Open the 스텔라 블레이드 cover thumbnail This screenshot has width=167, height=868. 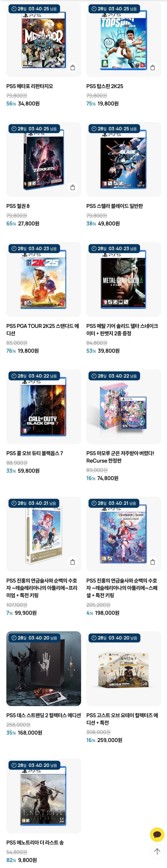[124, 159]
